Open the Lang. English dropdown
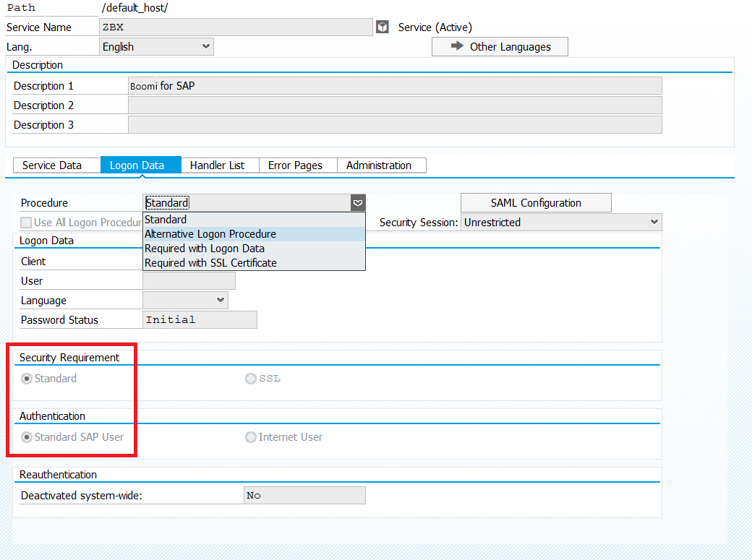This screenshot has height=560, width=752. (x=206, y=47)
